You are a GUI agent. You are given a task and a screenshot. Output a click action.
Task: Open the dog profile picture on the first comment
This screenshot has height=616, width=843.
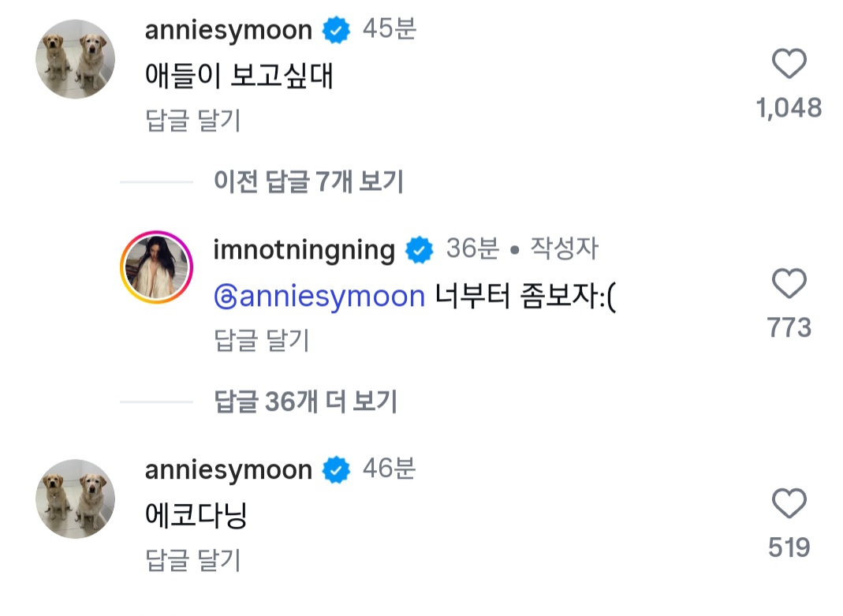(75, 59)
